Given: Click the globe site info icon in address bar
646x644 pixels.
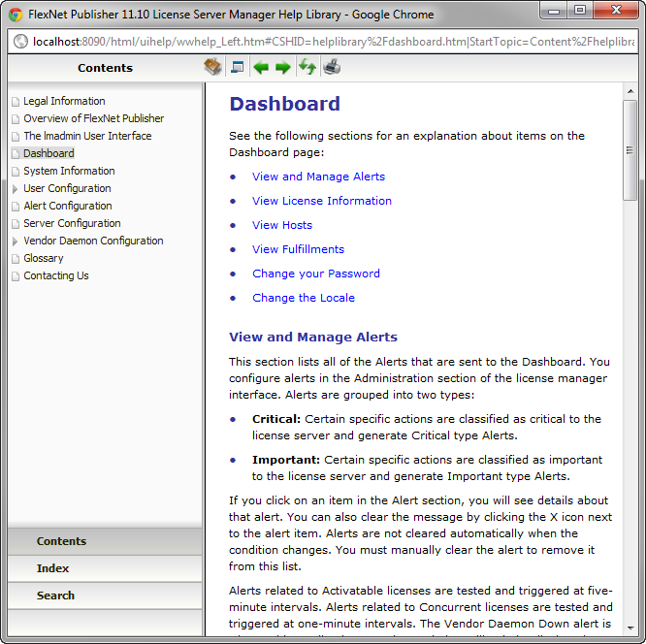Looking at the screenshot, I should 20,42.
